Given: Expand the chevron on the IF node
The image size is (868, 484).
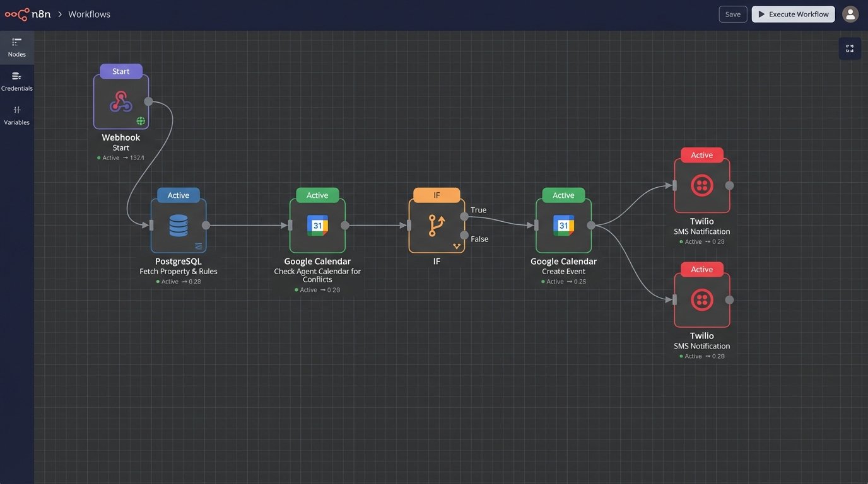Looking at the screenshot, I should tap(457, 246).
